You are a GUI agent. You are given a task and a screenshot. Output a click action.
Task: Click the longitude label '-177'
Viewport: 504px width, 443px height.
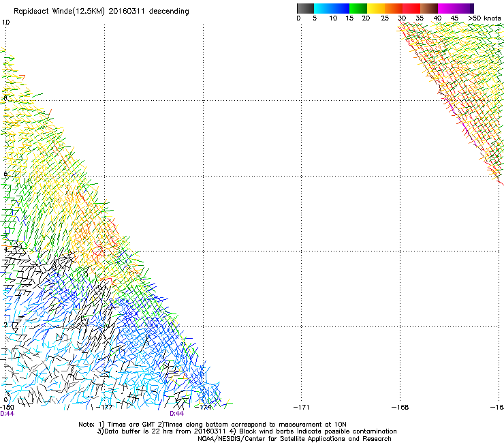104,408
